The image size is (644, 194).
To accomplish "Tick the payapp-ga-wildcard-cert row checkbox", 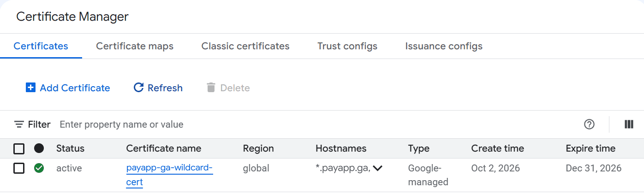I will click(19, 168).
